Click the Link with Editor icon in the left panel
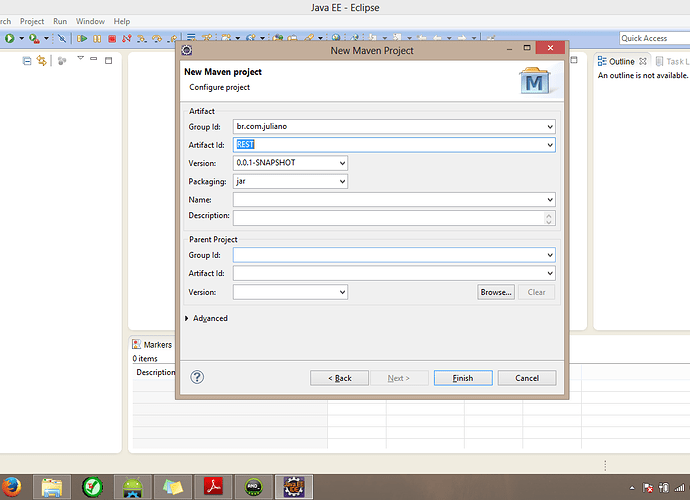690x500 pixels. pyautogui.click(x=42, y=60)
